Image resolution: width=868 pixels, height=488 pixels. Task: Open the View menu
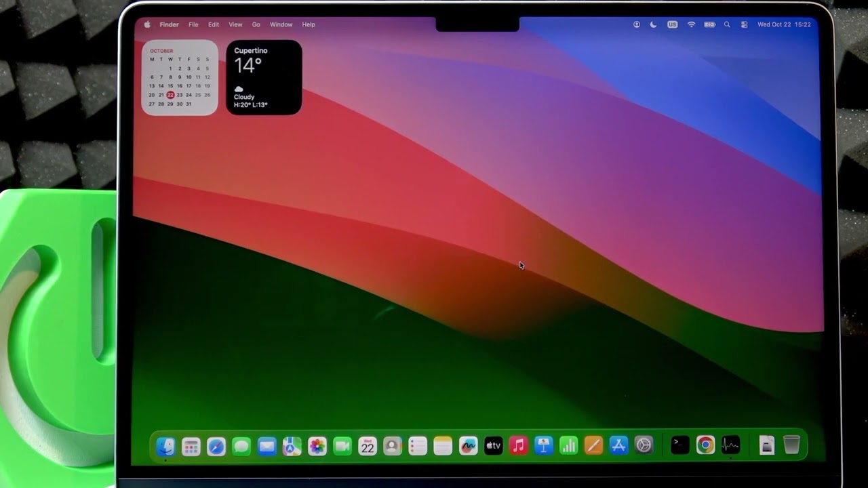(x=235, y=24)
